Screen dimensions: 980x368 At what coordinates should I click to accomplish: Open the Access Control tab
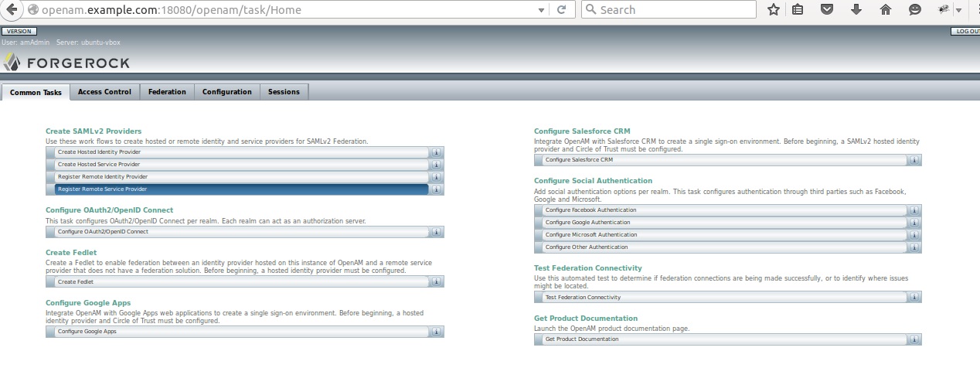(104, 92)
